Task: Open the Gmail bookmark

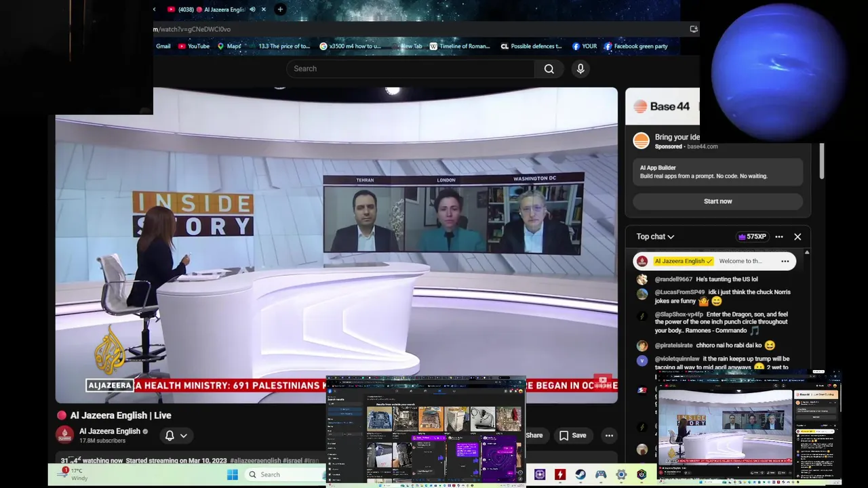Action: [x=163, y=46]
